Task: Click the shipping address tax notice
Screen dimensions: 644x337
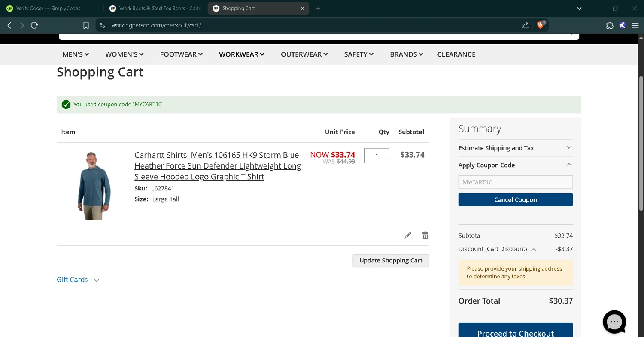Action: click(x=515, y=273)
